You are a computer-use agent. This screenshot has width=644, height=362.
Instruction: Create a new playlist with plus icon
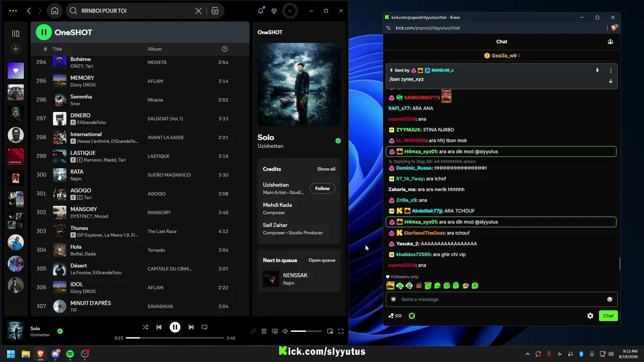pos(16,49)
